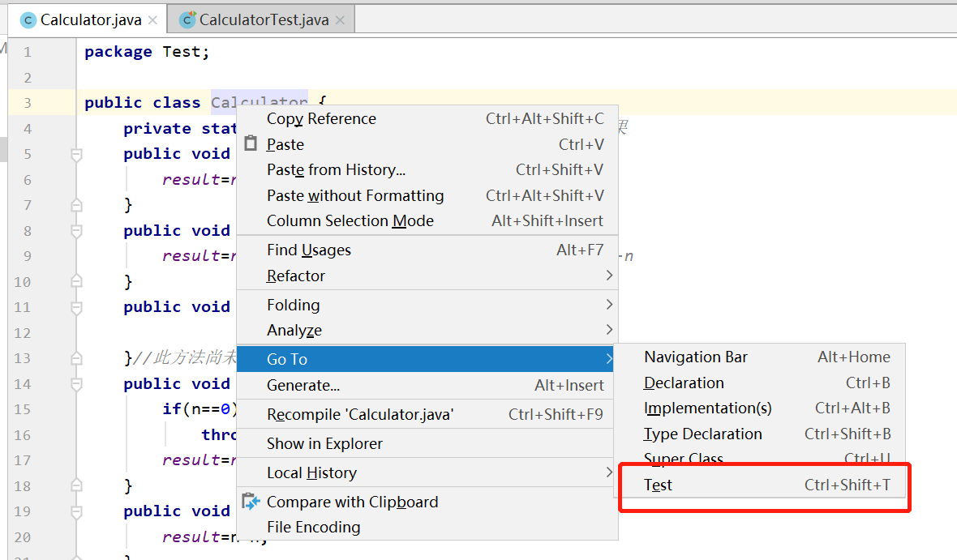This screenshot has height=560, width=957.
Task: Go to Declaration via submenu
Action: coord(760,383)
